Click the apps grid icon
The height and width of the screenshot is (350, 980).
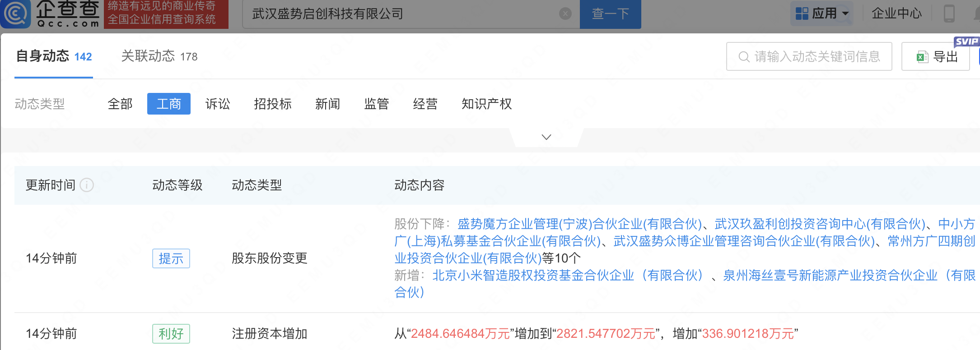pyautogui.click(x=802, y=14)
